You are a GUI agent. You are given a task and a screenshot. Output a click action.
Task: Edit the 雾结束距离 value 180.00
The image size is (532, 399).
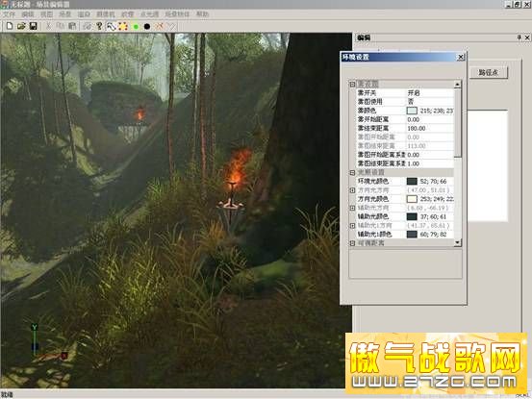(417, 128)
